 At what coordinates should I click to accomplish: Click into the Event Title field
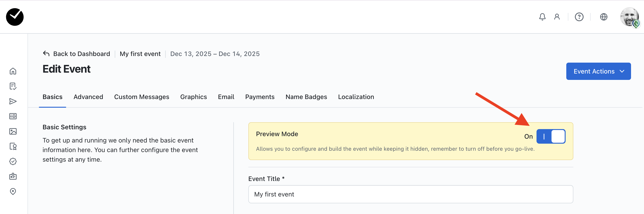pyautogui.click(x=410, y=194)
